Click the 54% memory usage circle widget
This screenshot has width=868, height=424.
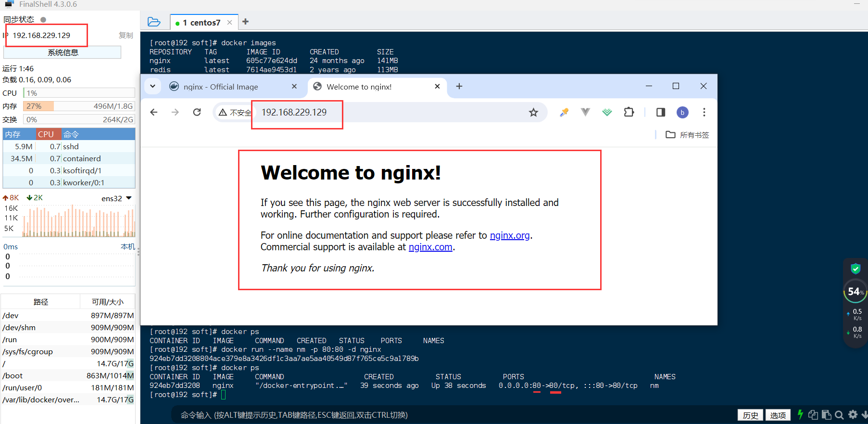point(855,291)
